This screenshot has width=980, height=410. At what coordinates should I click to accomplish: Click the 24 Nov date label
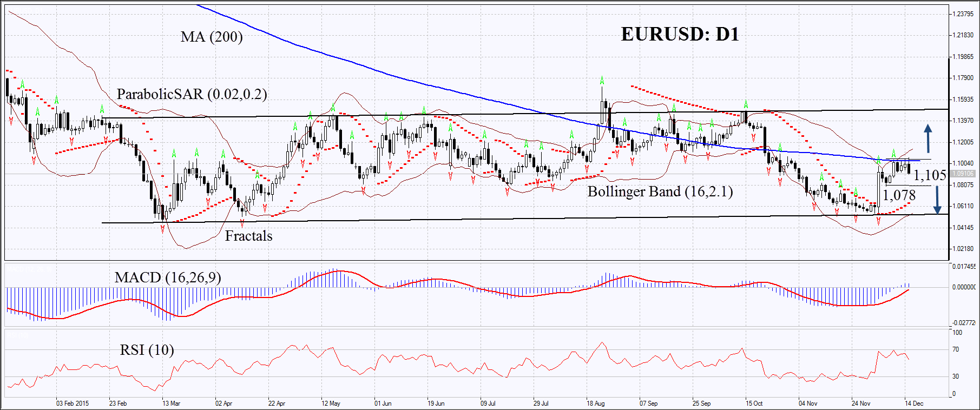(860, 404)
